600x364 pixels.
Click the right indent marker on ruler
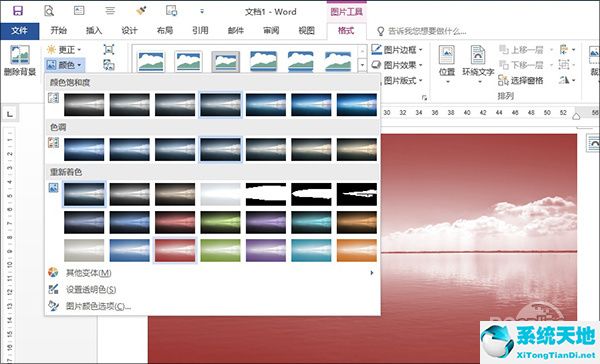click(576, 116)
